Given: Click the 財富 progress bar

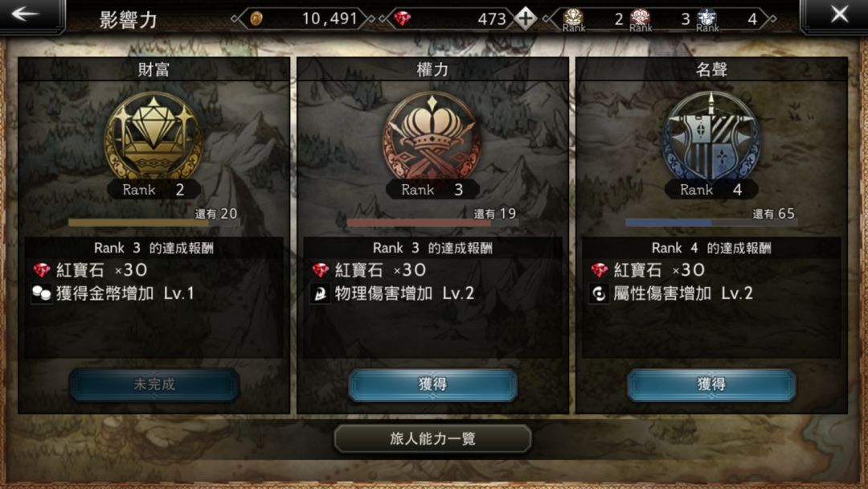Looking at the screenshot, I should coord(154,223).
